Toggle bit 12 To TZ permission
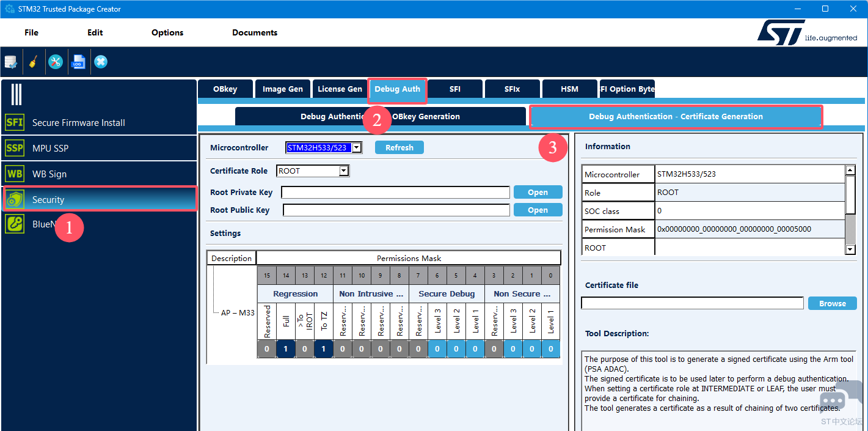868x431 pixels. point(324,349)
